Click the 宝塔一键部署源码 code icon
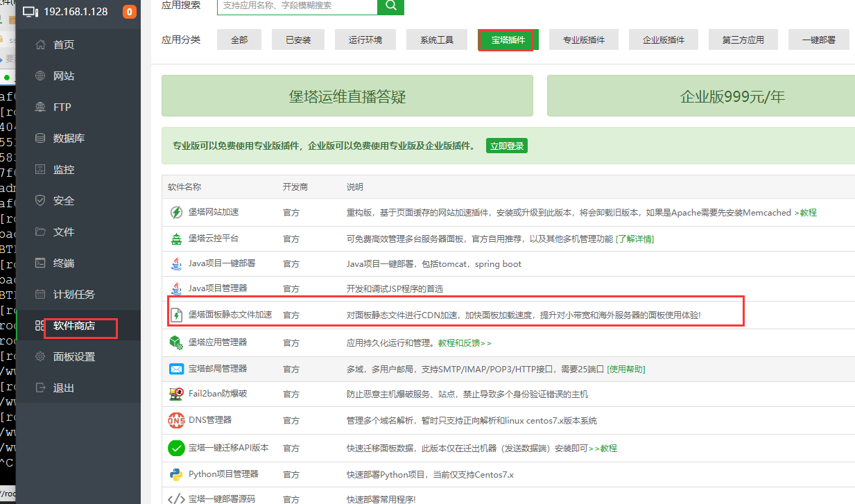 (x=176, y=498)
